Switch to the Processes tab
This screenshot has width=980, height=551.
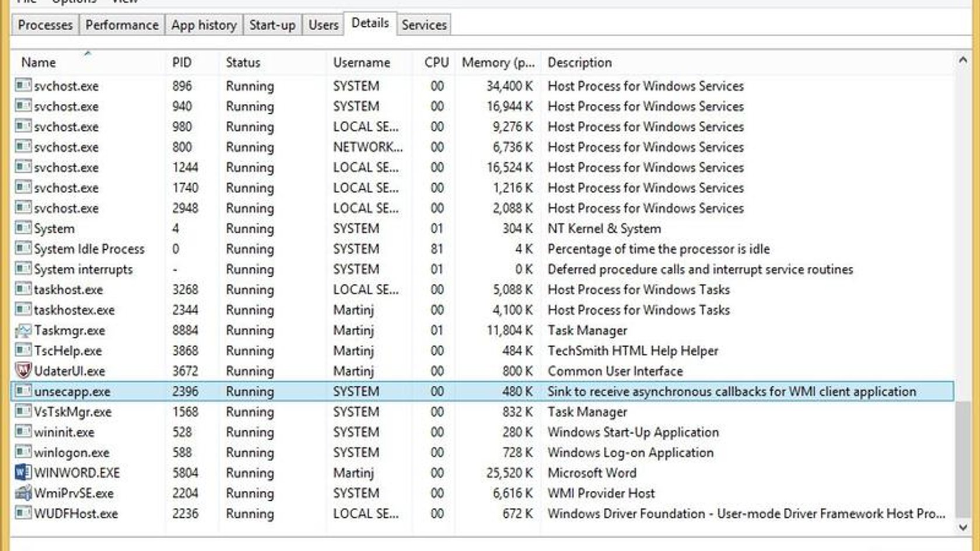(45, 25)
